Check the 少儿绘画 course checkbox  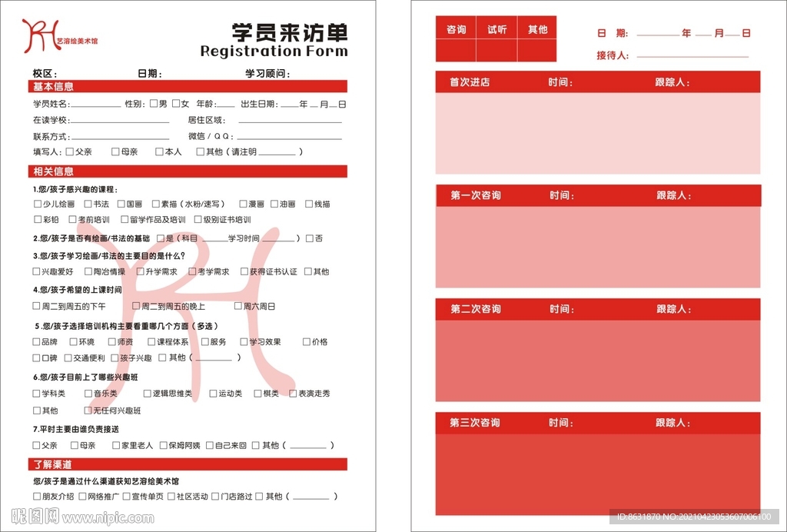tap(36, 204)
